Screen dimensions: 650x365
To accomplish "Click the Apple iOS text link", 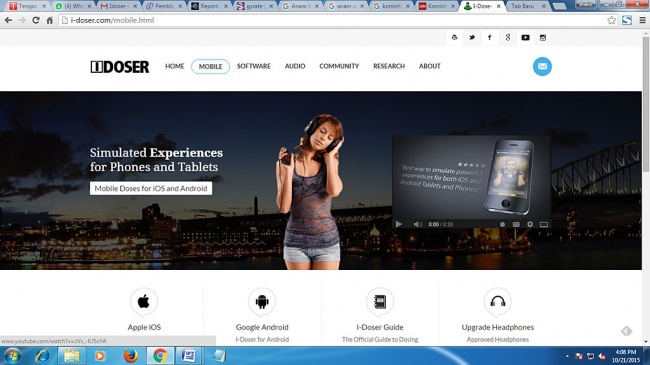I will 144,327.
